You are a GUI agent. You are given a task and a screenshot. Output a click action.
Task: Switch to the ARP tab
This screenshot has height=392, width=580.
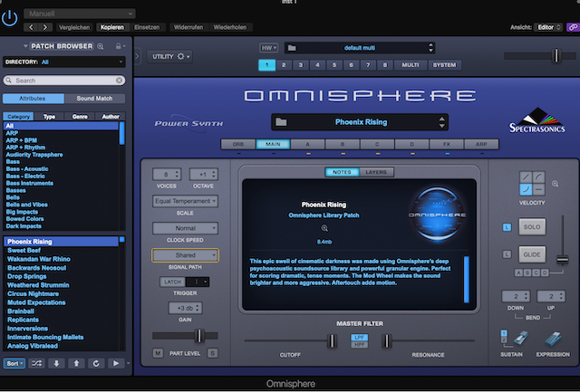coord(481,144)
